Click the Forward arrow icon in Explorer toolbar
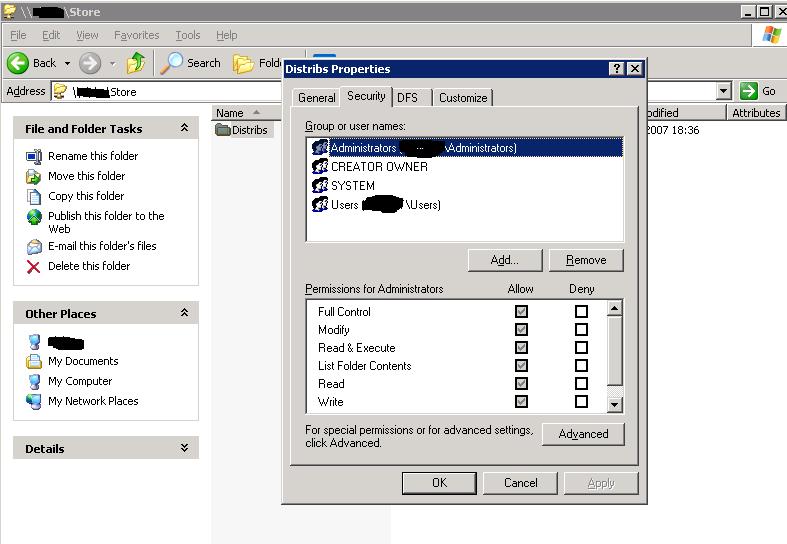Image resolution: width=787 pixels, height=544 pixels. 90,63
